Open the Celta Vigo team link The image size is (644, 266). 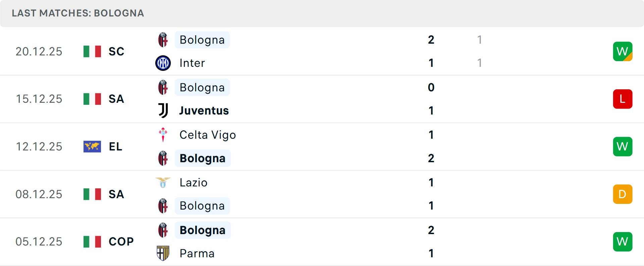coord(208,135)
